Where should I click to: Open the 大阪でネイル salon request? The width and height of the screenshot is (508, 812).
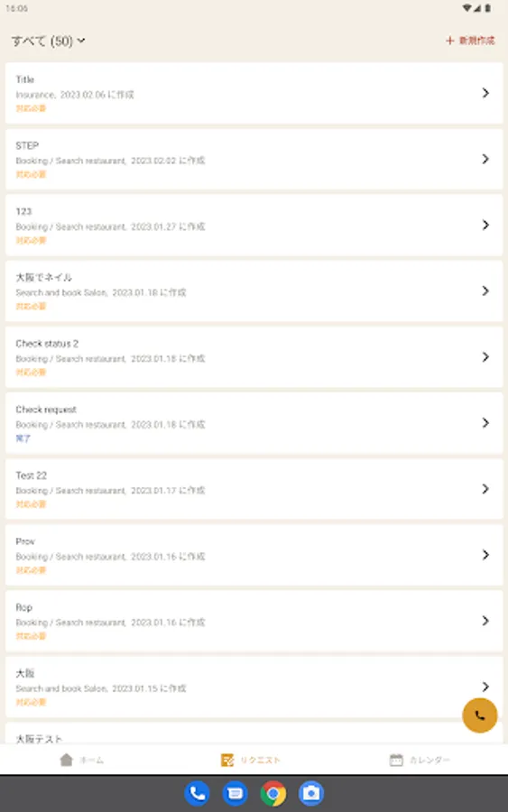tap(254, 291)
